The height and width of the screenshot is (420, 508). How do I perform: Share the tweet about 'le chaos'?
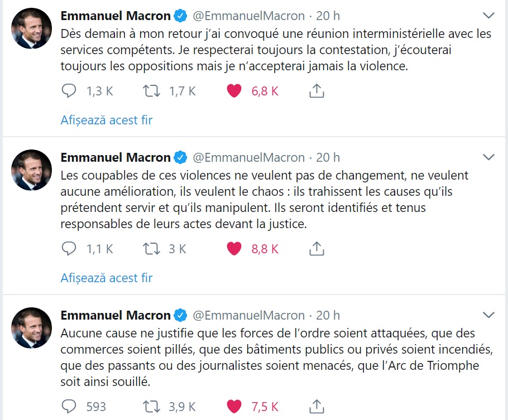317,249
